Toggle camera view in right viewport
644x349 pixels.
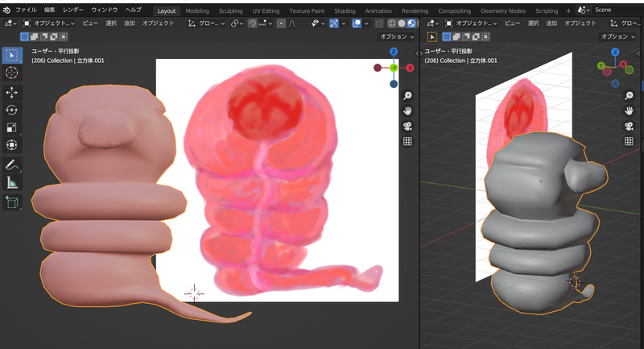(629, 127)
